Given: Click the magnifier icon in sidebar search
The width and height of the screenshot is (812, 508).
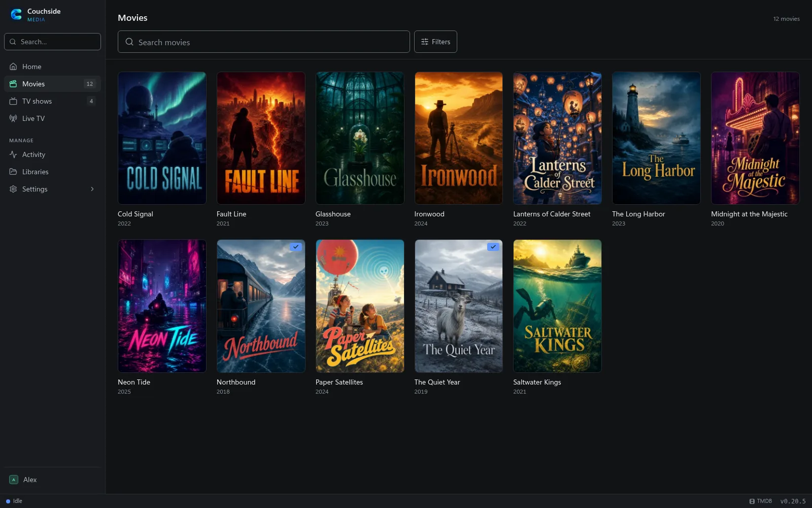Looking at the screenshot, I should click(13, 42).
